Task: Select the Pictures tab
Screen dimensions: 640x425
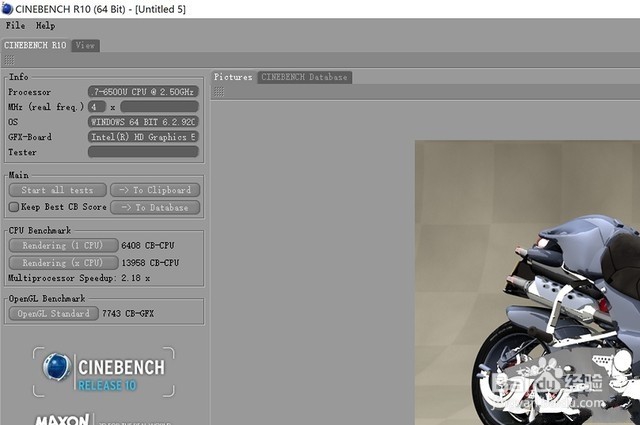Action: coord(233,77)
